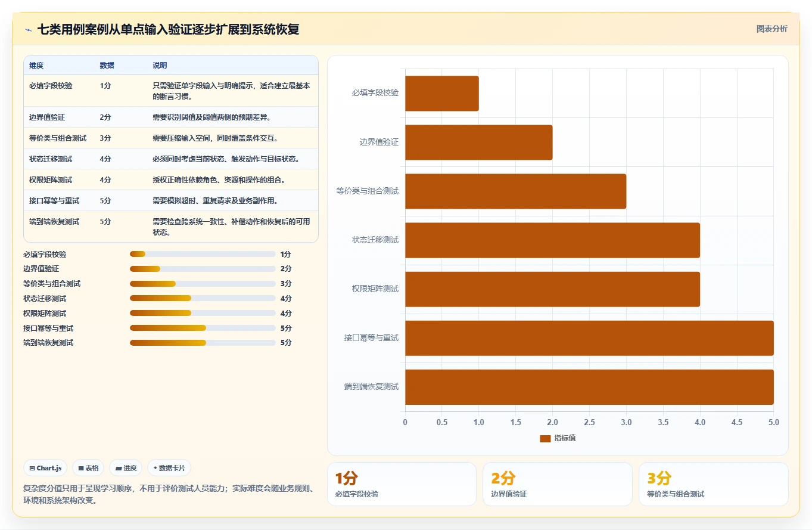The width and height of the screenshot is (812, 530).
Task: Click the 状态迁移测试 progress bar
Action: [203, 298]
